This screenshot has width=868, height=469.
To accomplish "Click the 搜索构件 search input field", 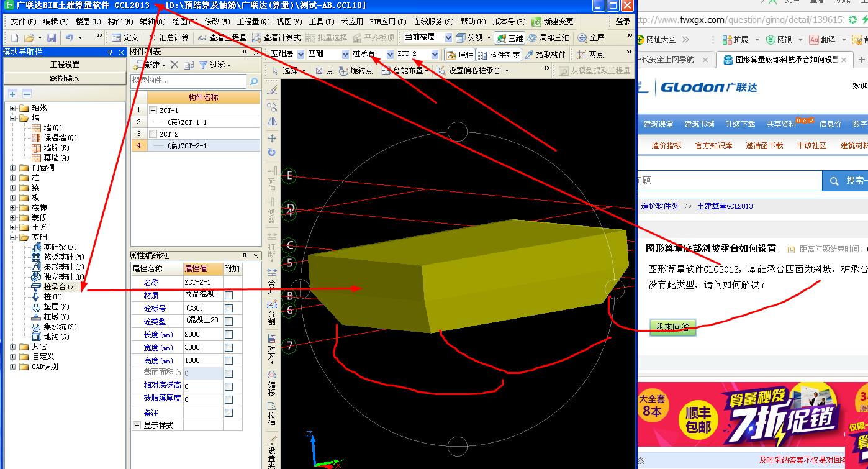I will click(x=189, y=81).
